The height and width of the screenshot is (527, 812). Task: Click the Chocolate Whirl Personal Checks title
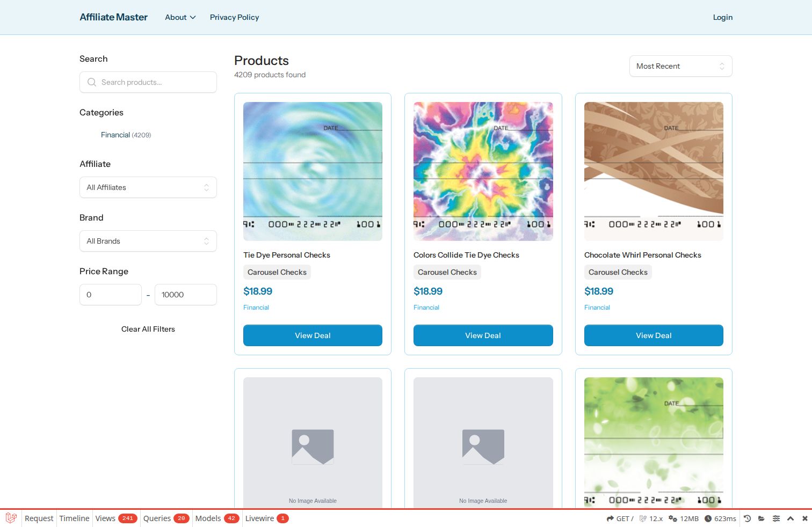coord(643,255)
